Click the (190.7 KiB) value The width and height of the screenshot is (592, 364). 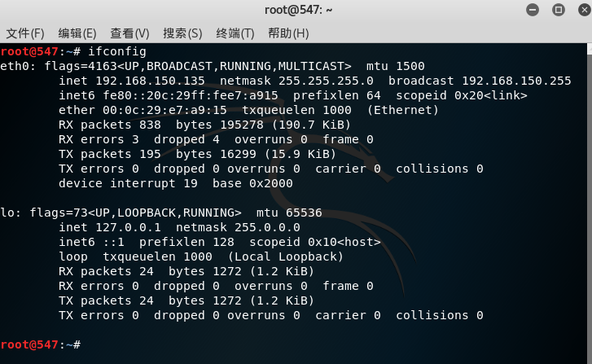pyautogui.click(x=311, y=125)
